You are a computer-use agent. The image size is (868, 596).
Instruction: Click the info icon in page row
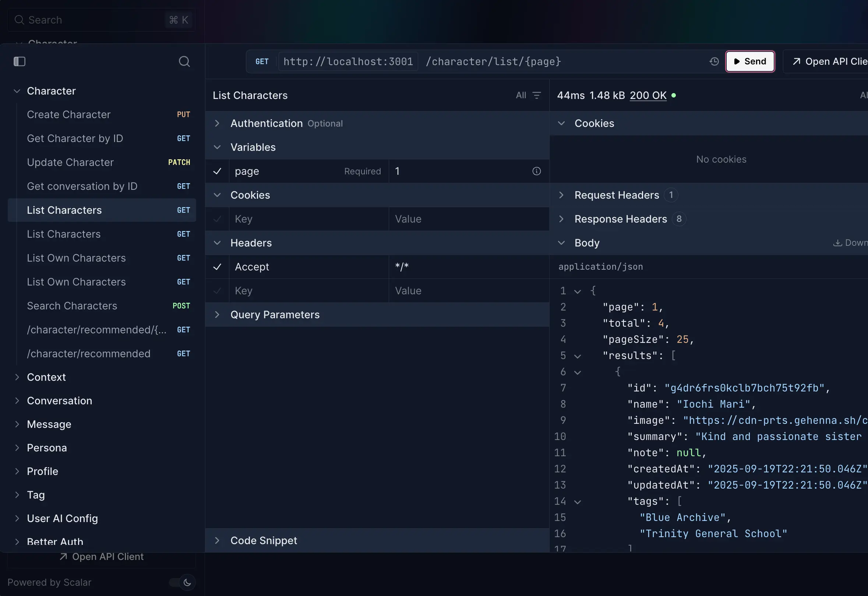click(537, 171)
